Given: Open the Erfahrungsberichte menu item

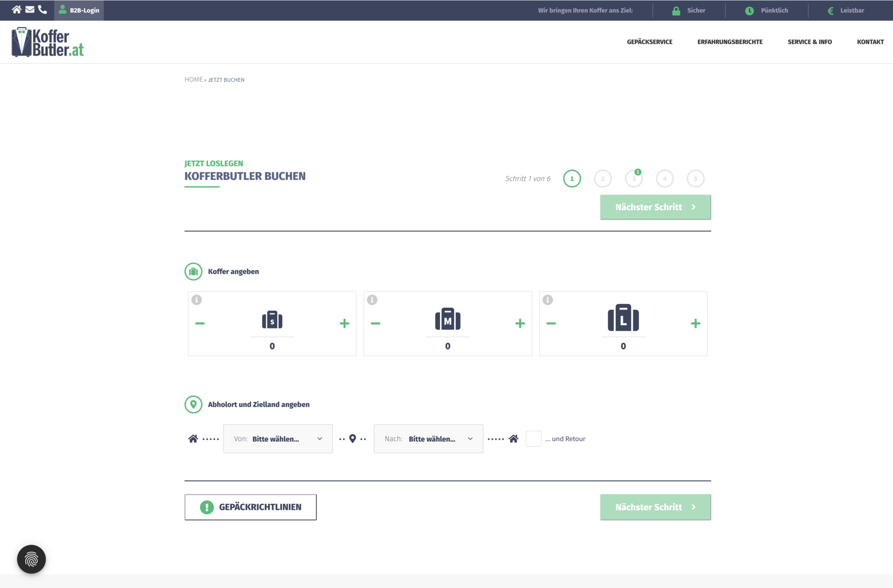Looking at the screenshot, I should click(730, 42).
